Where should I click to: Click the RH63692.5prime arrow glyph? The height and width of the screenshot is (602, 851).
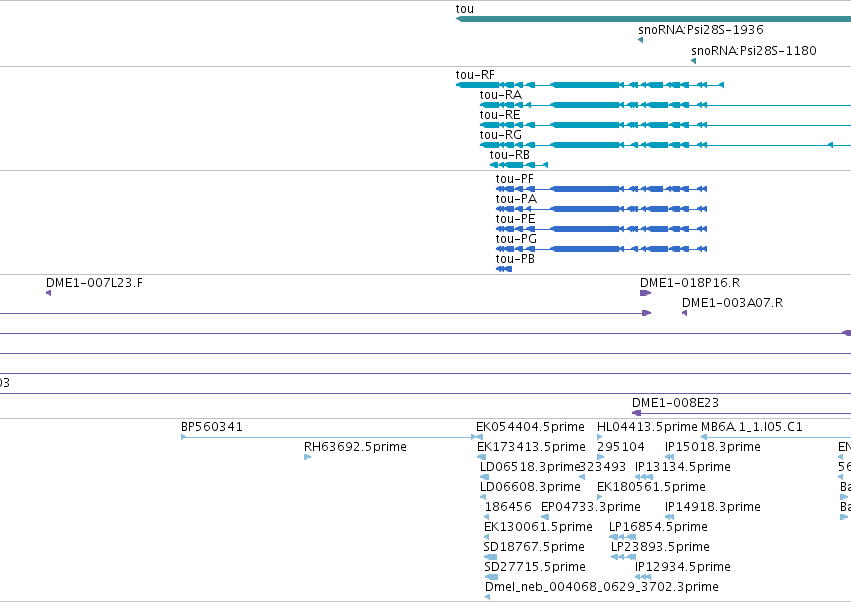[x=308, y=457]
